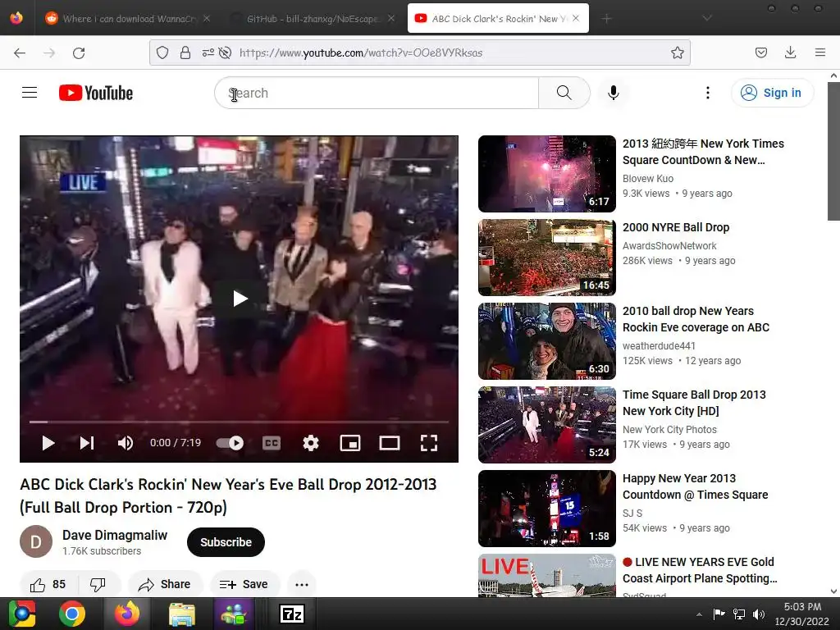
Task: Open Firefox application menu
Action: click(820, 52)
